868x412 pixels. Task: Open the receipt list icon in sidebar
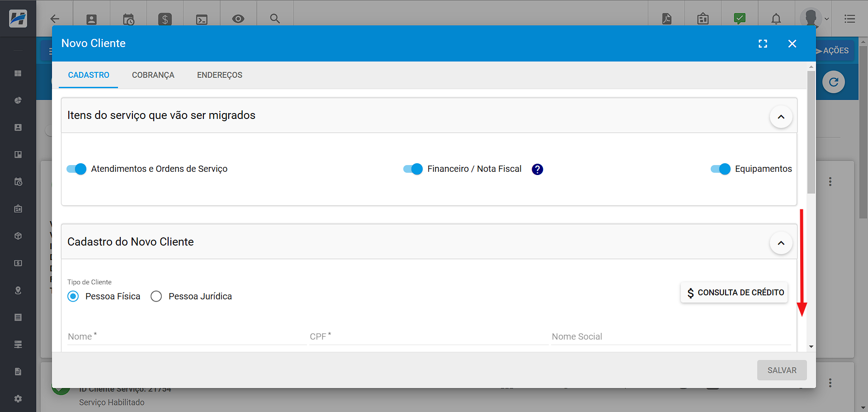tap(18, 317)
